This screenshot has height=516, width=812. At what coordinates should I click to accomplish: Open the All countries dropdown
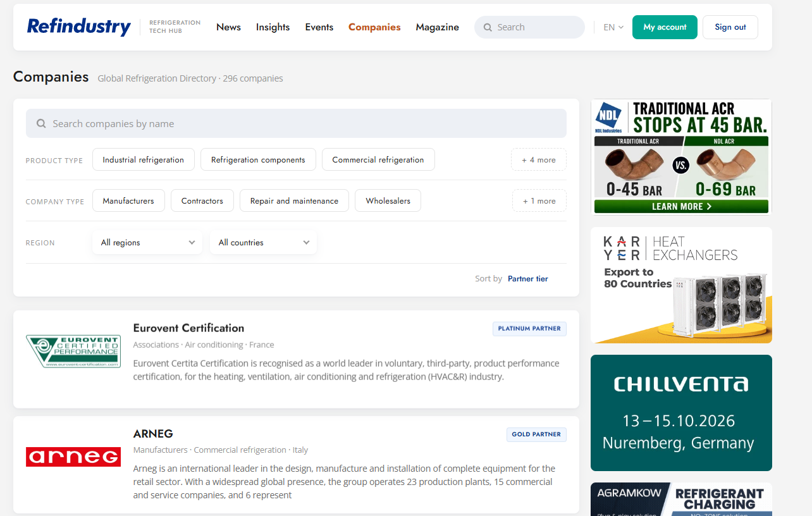263,243
